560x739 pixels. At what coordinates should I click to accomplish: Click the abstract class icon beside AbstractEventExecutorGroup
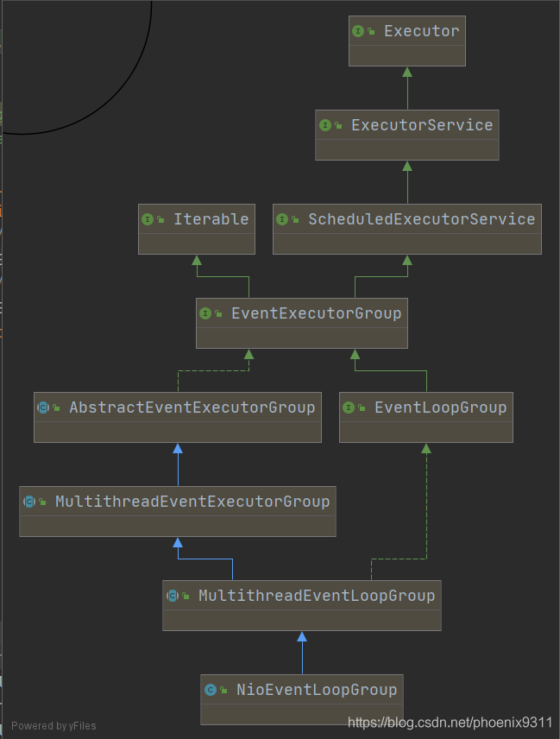pyautogui.click(x=43, y=407)
